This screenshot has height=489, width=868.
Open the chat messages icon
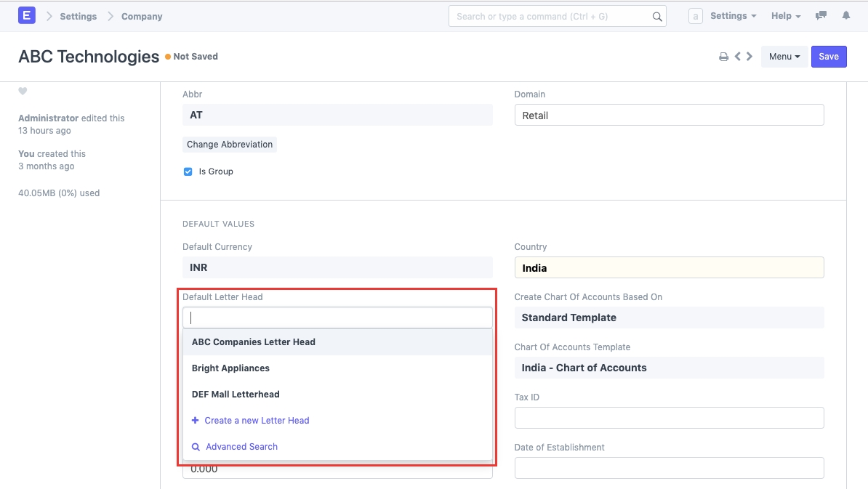point(821,16)
